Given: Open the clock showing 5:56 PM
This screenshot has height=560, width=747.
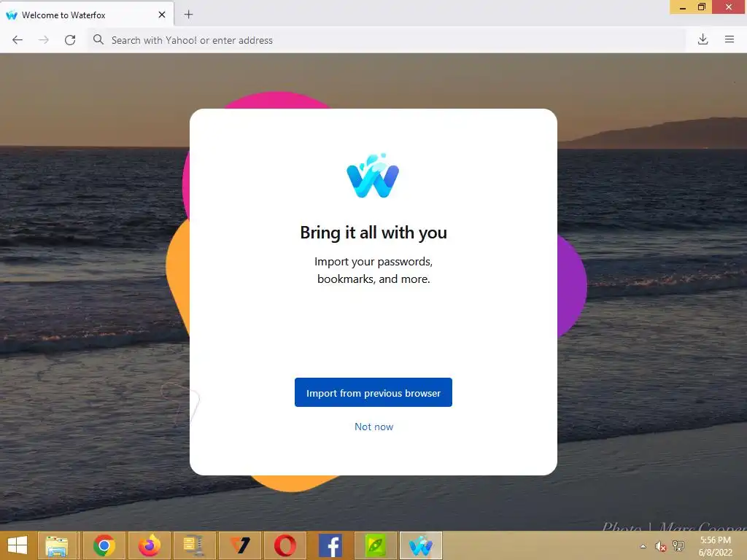Looking at the screenshot, I should click(x=715, y=546).
